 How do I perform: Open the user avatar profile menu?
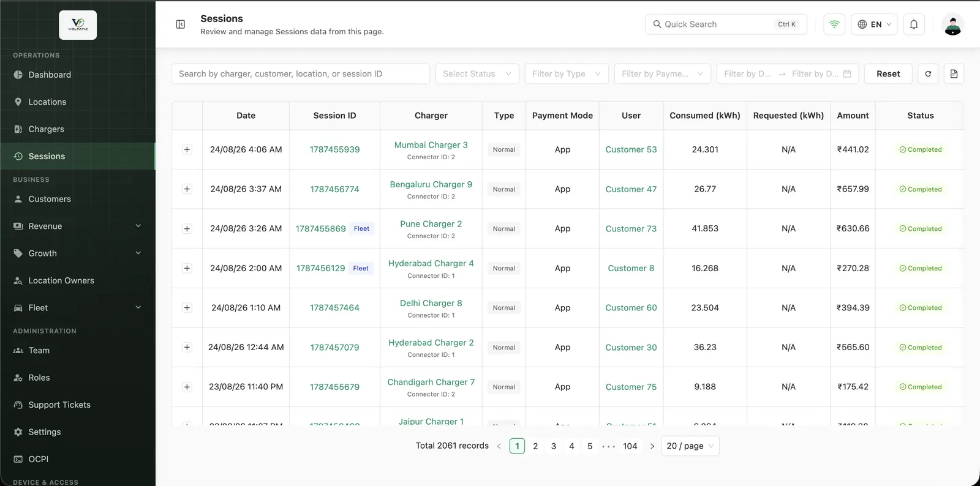pos(952,24)
